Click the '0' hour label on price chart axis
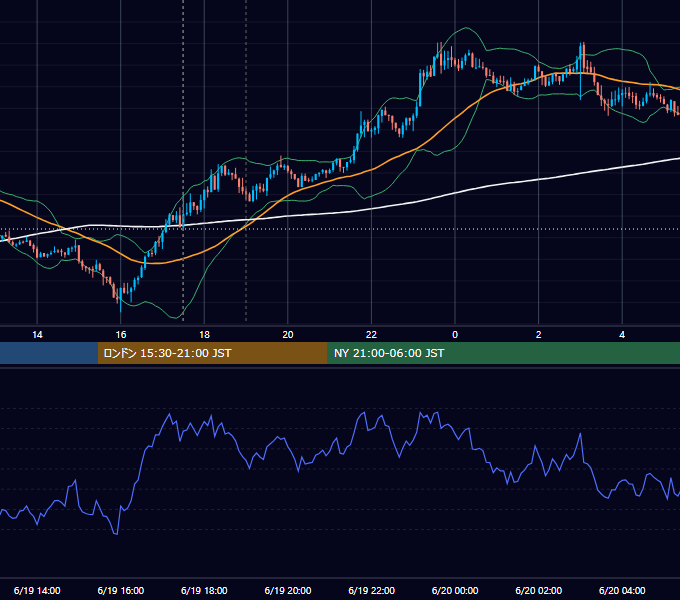680x600 pixels. (x=455, y=335)
